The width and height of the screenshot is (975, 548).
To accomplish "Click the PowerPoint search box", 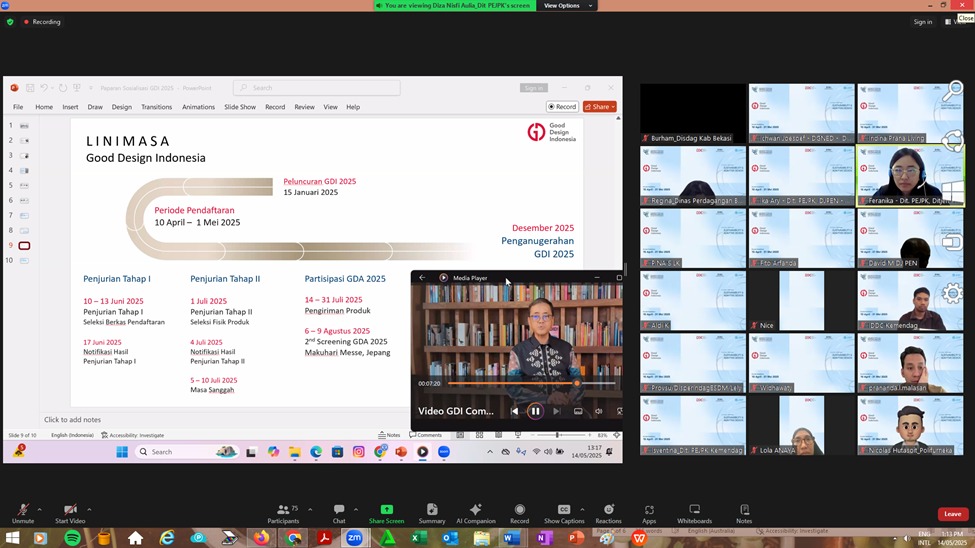I will 317,88.
